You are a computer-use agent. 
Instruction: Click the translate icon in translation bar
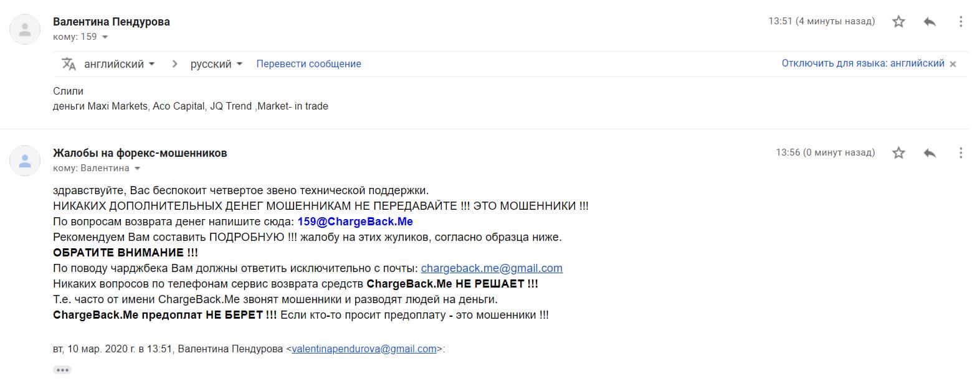click(69, 63)
